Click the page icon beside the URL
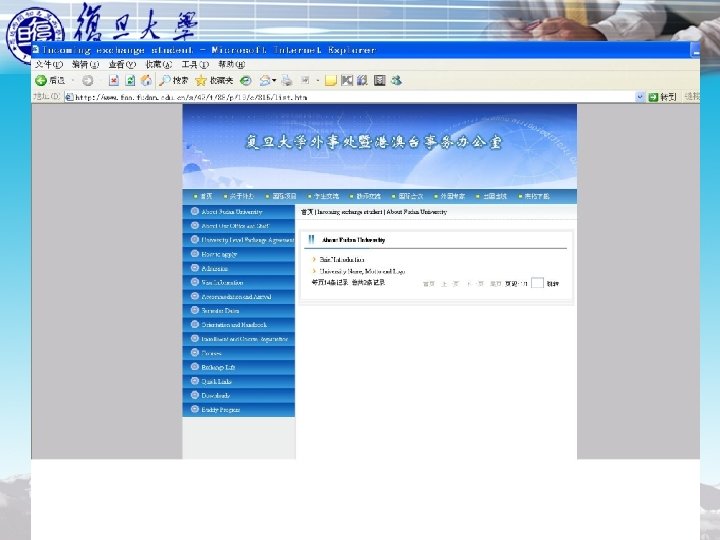720x540 pixels. (69, 97)
